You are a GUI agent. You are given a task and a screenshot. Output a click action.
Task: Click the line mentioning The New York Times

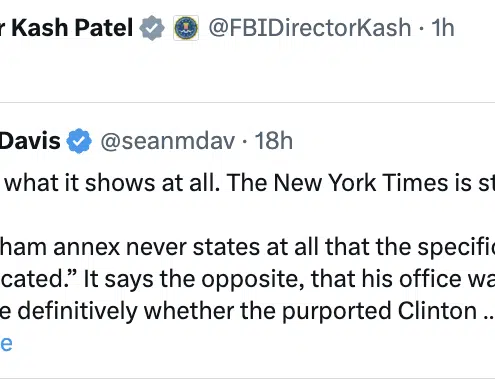point(247,183)
